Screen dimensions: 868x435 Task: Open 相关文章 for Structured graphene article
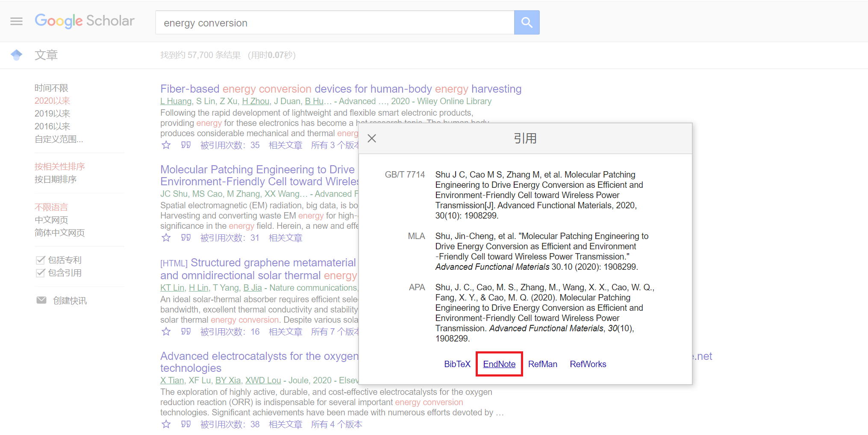coord(285,332)
